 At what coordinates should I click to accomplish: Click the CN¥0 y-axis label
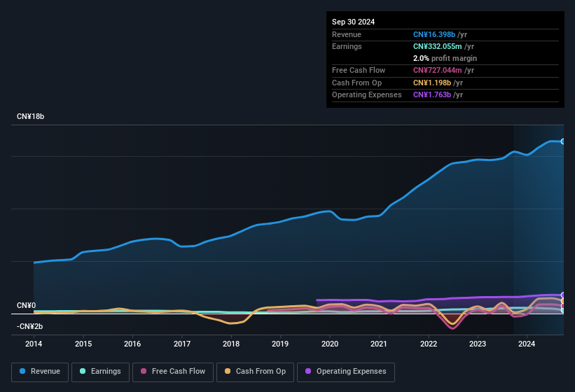(x=27, y=305)
